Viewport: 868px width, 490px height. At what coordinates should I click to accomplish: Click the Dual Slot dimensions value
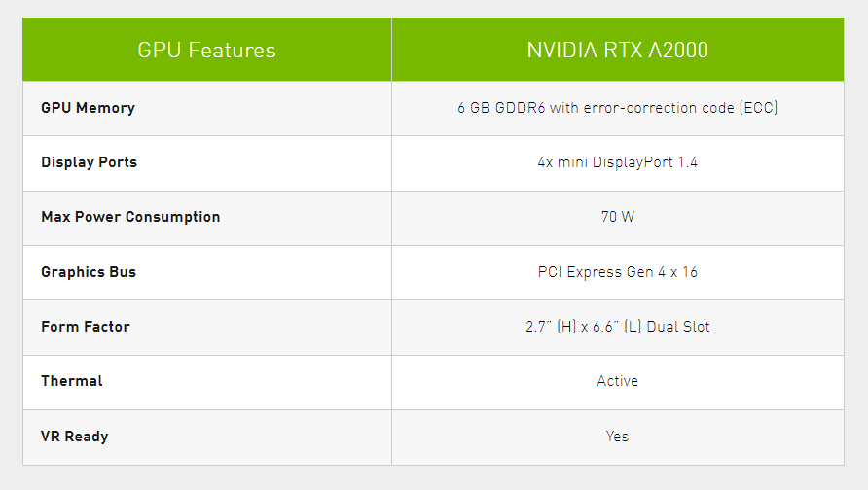[x=617, y=327]
